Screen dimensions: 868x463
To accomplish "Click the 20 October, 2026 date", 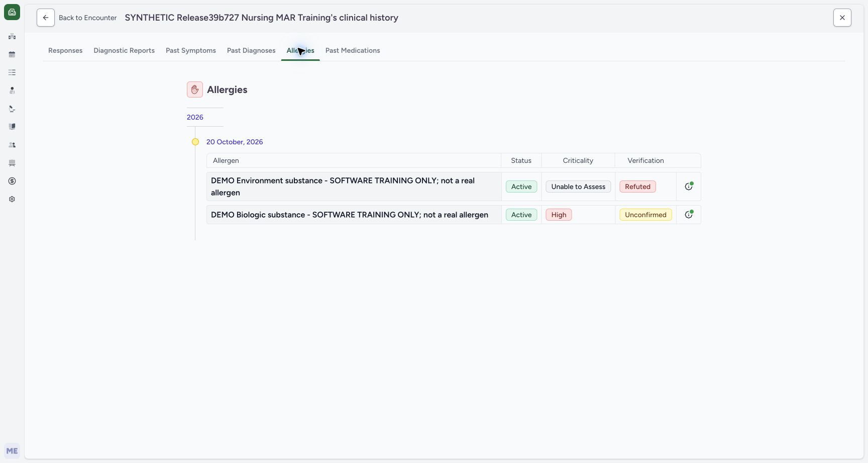I will point(235,142).
